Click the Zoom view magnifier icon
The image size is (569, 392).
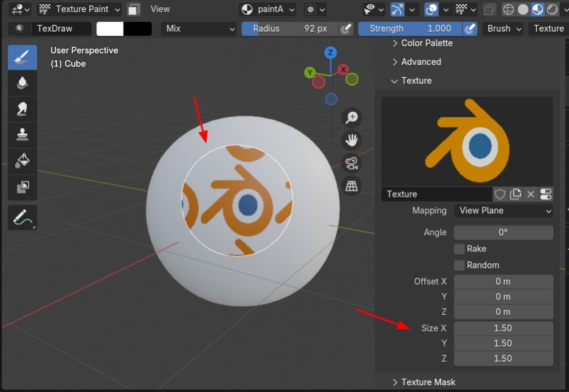(351, 117)
